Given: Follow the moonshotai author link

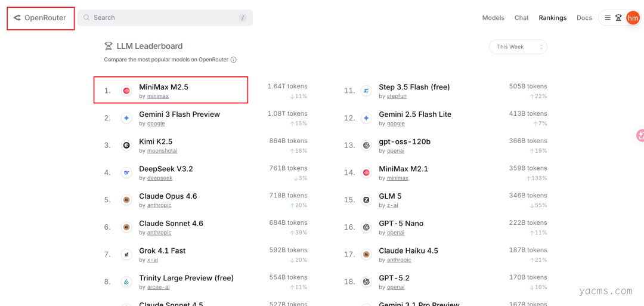Looking at the screenshot, I should point(162,151).
